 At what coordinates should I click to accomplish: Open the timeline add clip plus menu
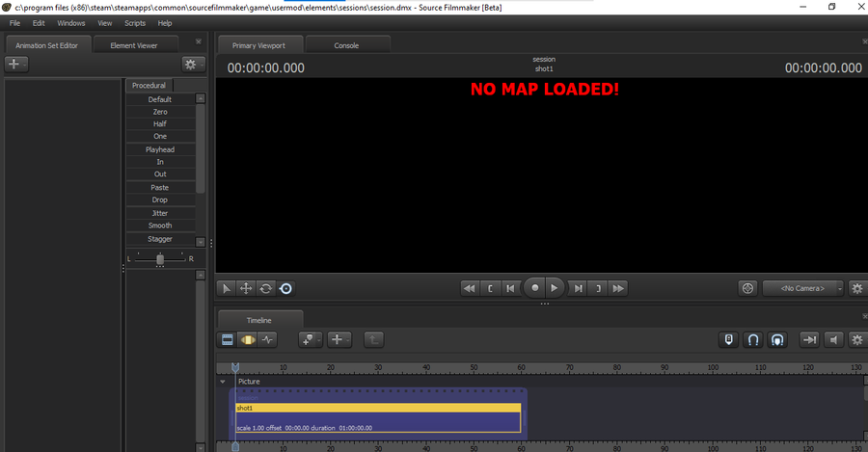[339, 339]
